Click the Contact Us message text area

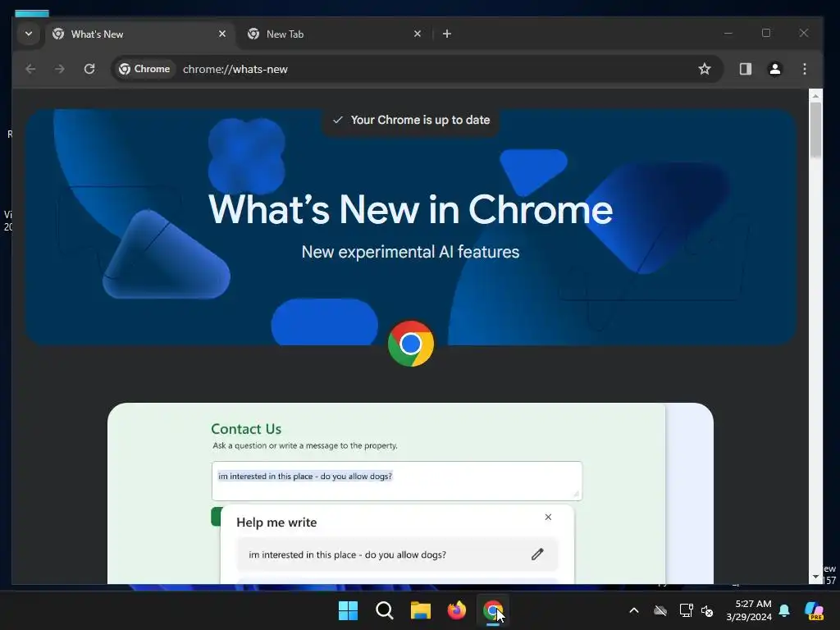(x=397, y=481)
